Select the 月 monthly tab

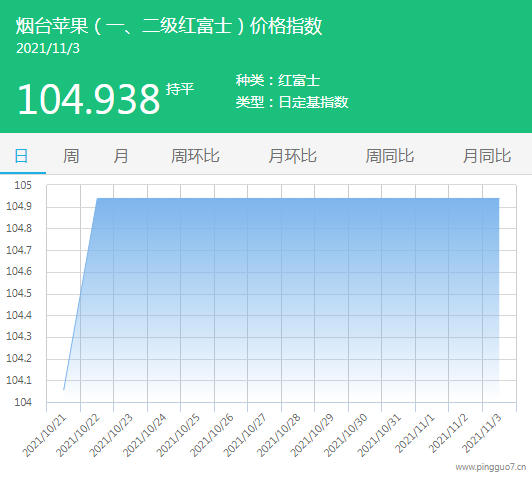121,156
